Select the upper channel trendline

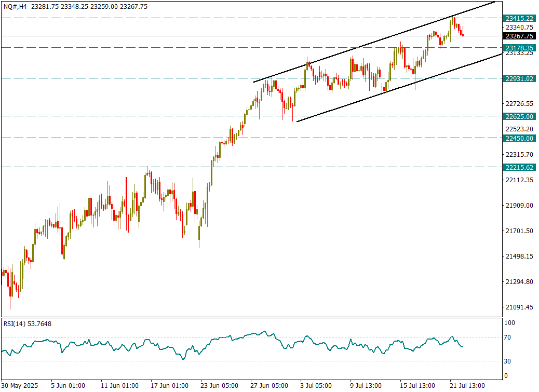point(374,42)
